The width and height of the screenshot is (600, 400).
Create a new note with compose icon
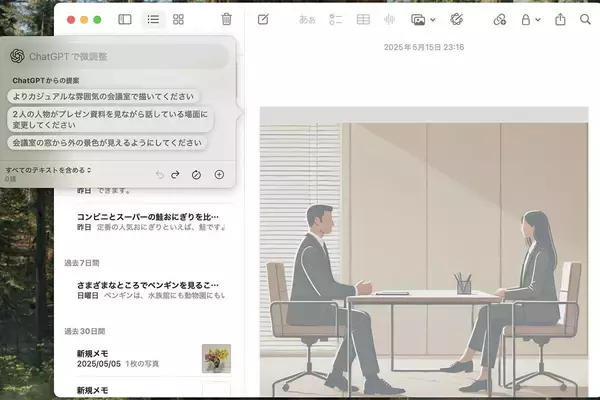pyautogui.click(x=263, y=19)
